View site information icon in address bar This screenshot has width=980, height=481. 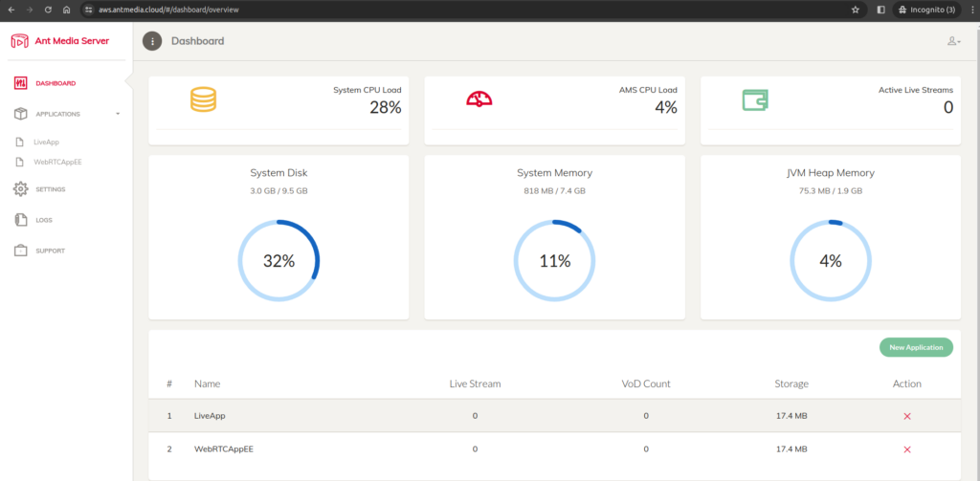pyautogui.click(x=89, y=10)
